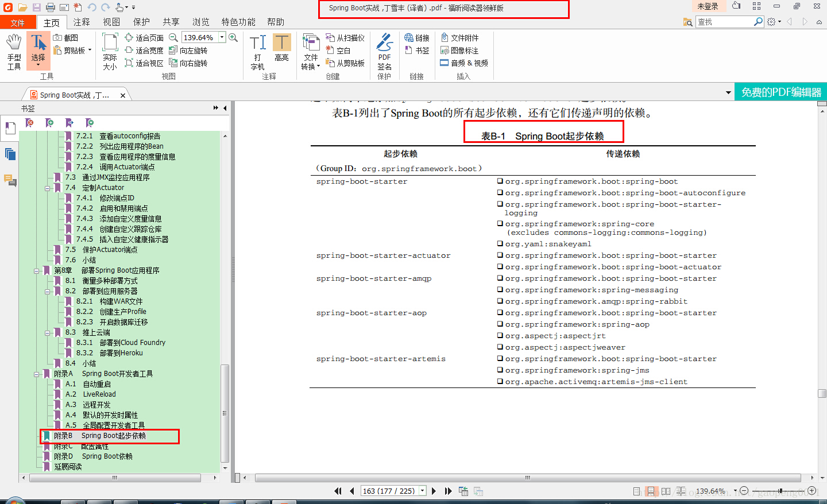Click the Open file icon in the quick access toolbar

(22, 7)
